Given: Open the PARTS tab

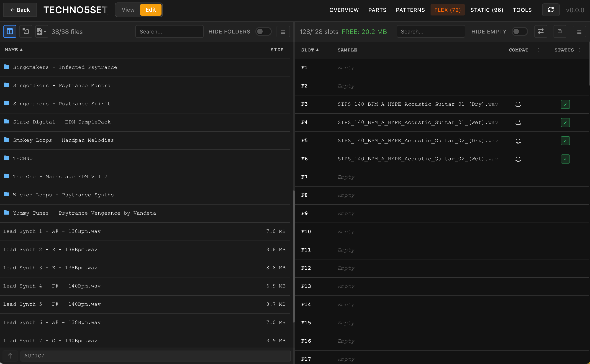Looking at the screenshot, I should tap(377, 10).
